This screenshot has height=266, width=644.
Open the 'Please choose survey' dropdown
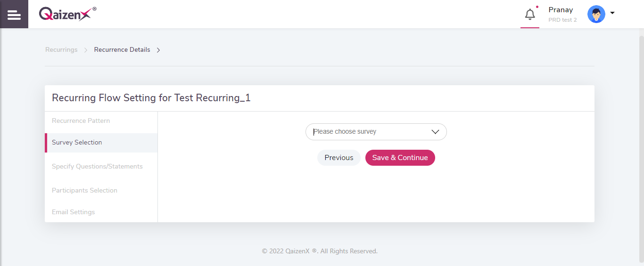376,132
